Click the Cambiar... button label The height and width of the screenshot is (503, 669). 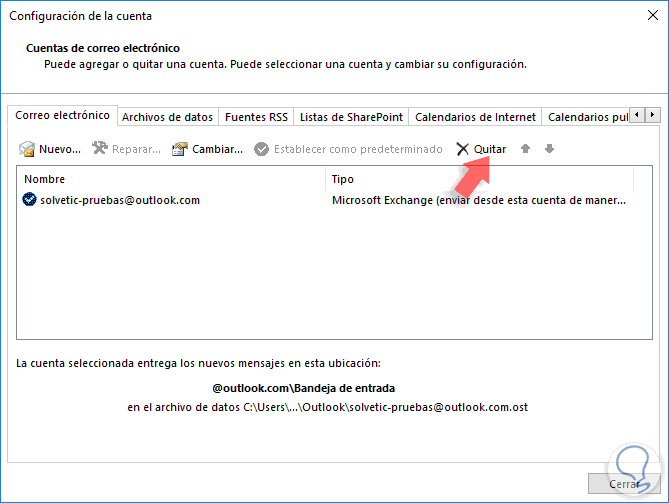point(217,149)
